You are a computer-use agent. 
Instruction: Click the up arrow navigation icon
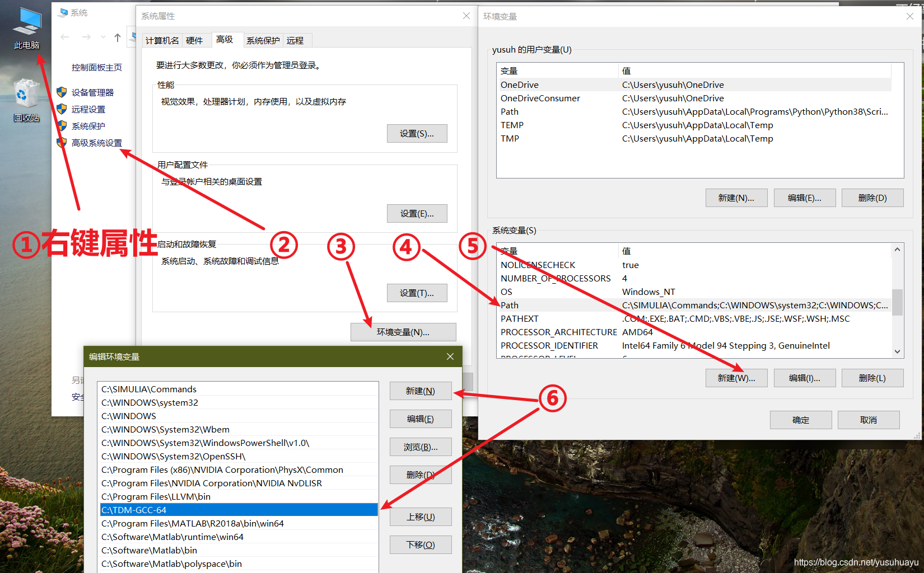[117, 37]
